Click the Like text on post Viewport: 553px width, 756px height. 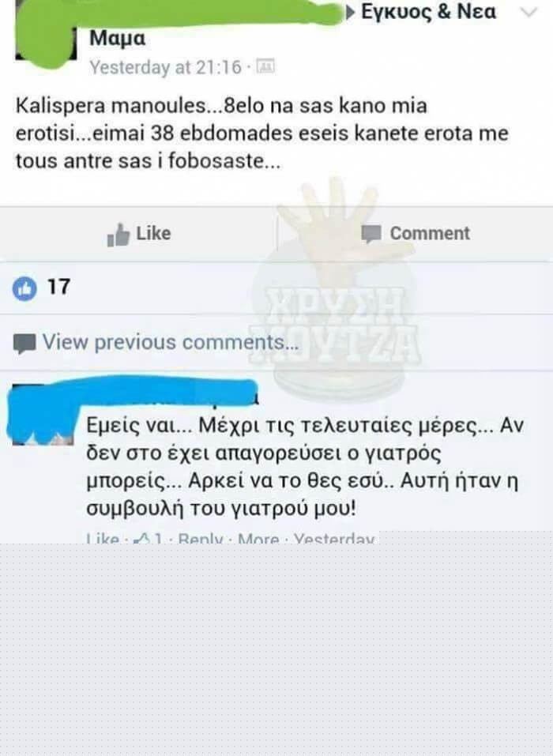tap(153, 233)
